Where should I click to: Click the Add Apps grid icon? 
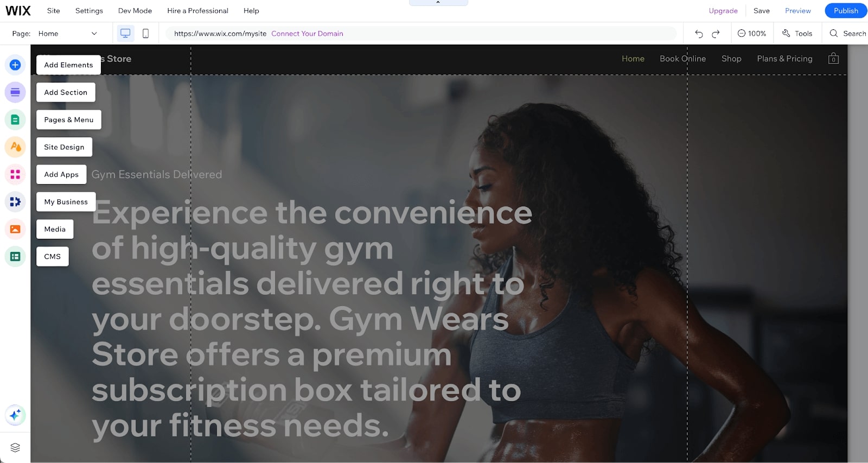[15, 174]
